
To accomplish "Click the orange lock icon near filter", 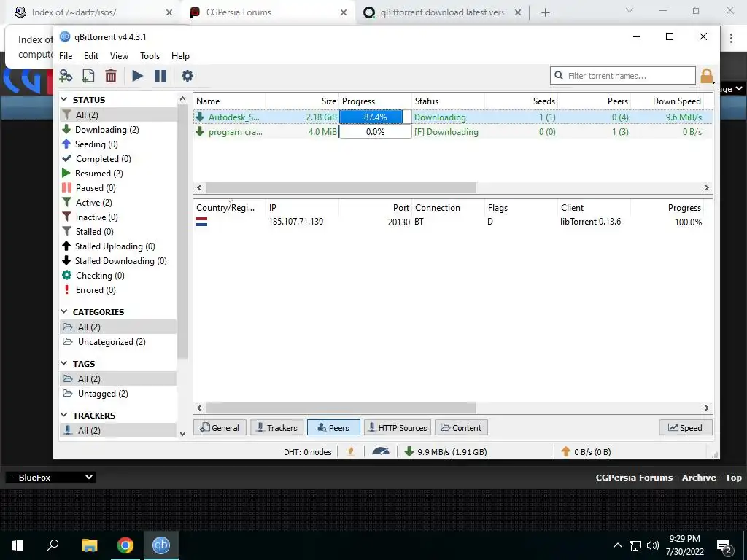I will pyautogui.click(x=707, y=76).
